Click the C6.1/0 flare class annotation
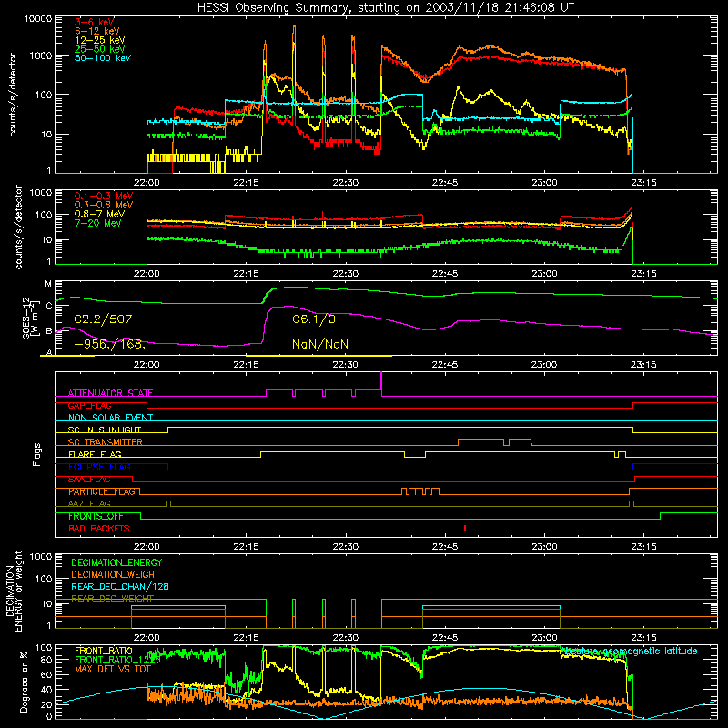The image size is (728, 728). click(314, 319)
